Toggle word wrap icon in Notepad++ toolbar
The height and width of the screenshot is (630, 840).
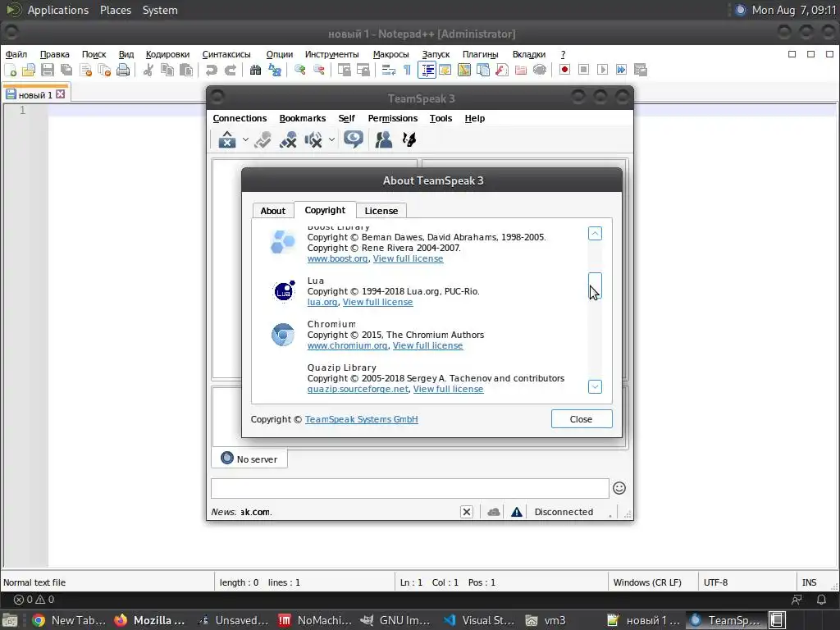pyautogui.click(x=388, y=70)
